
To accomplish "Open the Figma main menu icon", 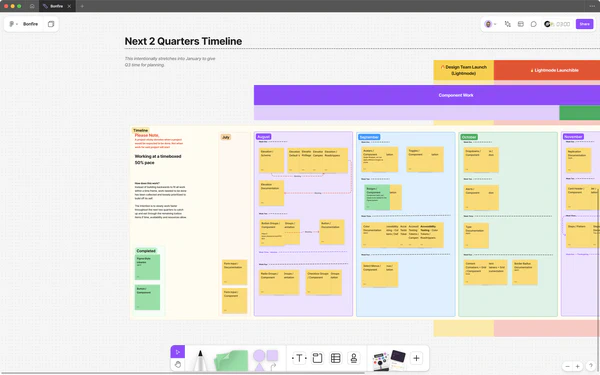I will click(13, 24).
